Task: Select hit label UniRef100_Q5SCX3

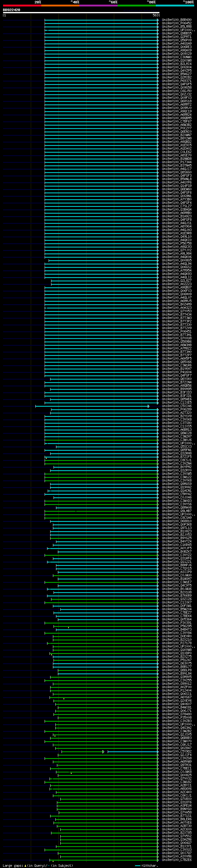Action: (177, 446)
